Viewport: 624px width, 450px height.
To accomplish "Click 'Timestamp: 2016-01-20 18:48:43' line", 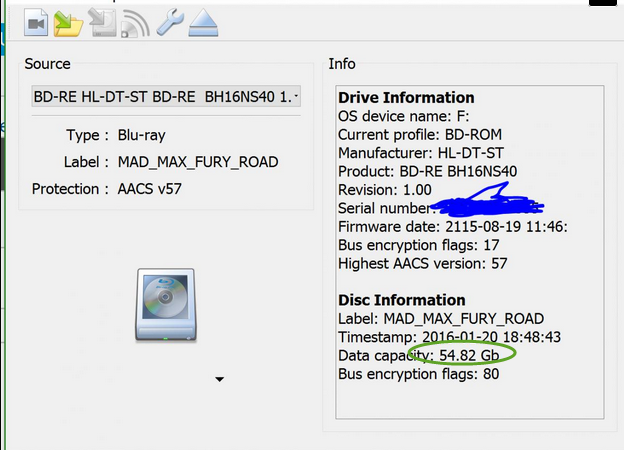I will [x=449, y=337].
